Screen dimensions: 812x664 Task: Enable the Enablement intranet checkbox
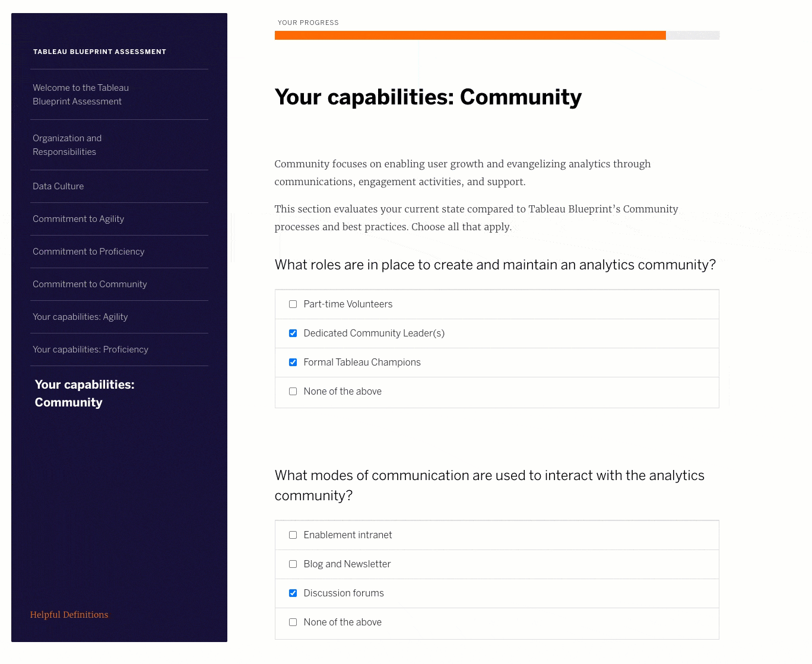point(293,535)
